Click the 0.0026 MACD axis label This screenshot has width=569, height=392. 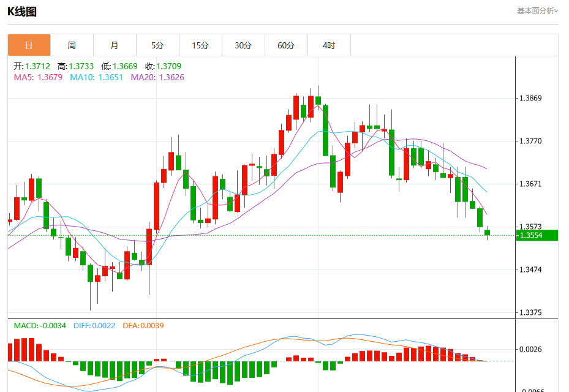coord(530,349)
